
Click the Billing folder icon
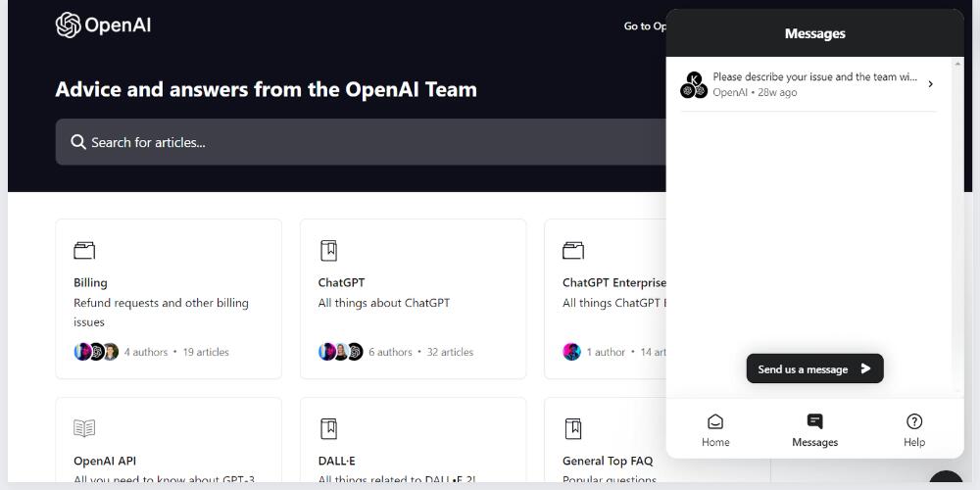[x=84, y=251]
